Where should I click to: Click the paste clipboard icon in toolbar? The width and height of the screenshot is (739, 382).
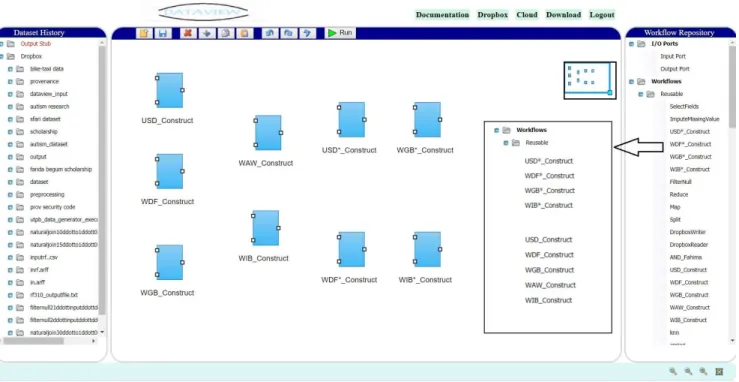tap(244, 33)
